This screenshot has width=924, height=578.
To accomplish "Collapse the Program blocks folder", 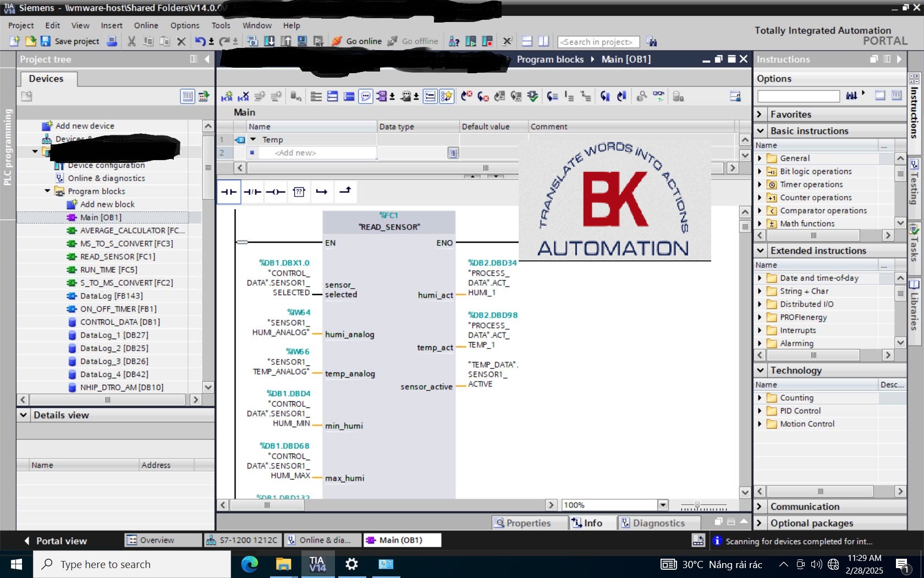I will (47, 191).
